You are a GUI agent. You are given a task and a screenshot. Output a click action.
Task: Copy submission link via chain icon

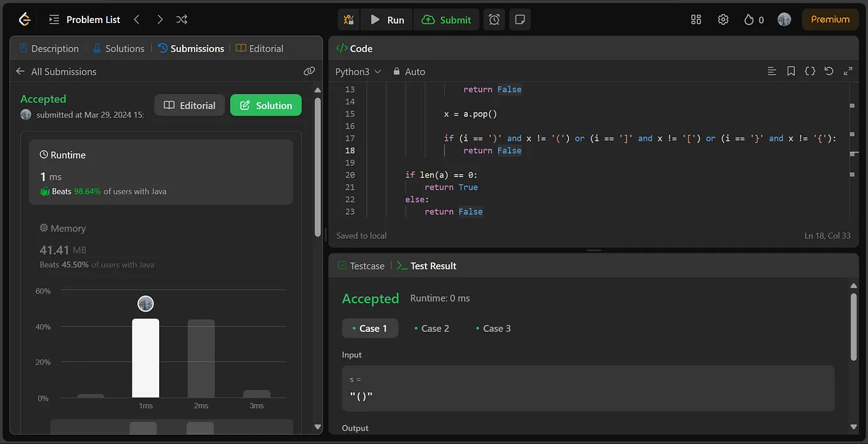(309, 71)
